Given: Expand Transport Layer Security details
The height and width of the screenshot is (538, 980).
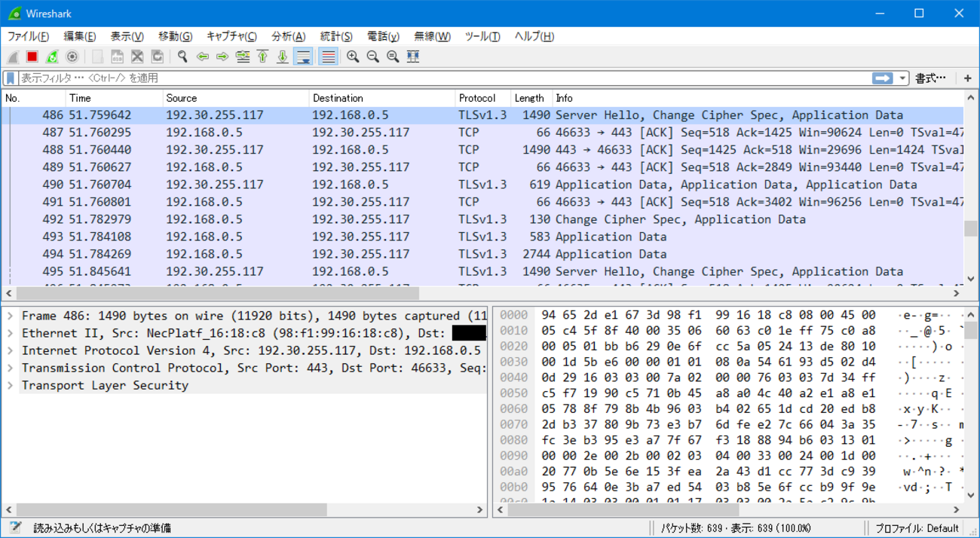Looking at the screenshot, I should (11, 385).
